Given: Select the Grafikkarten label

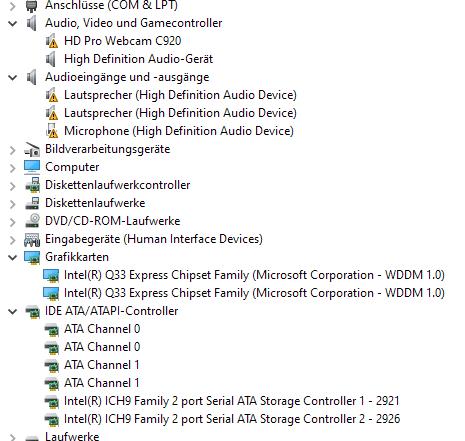Looking at the screenshot, I should [77, 257].
